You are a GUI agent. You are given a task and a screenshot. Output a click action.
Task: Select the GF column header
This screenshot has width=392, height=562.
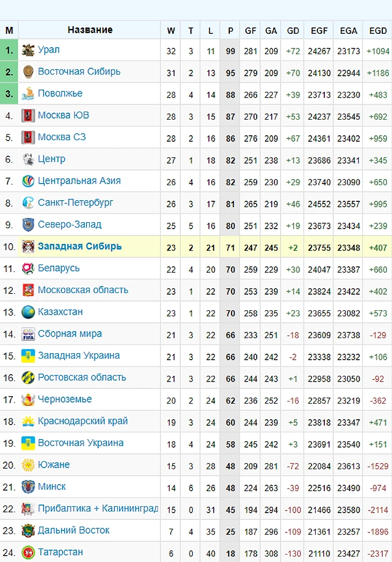point(250,31)
